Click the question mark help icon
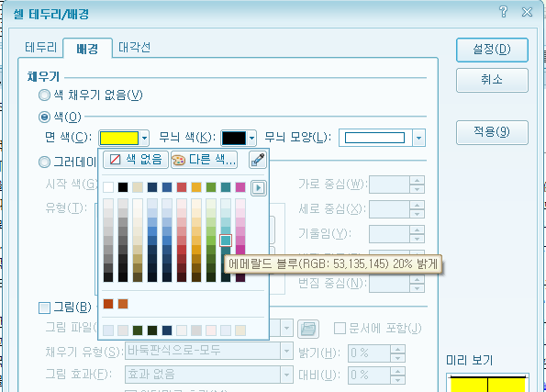This screenshot has width=546, height=392. [x=503, y=12]
